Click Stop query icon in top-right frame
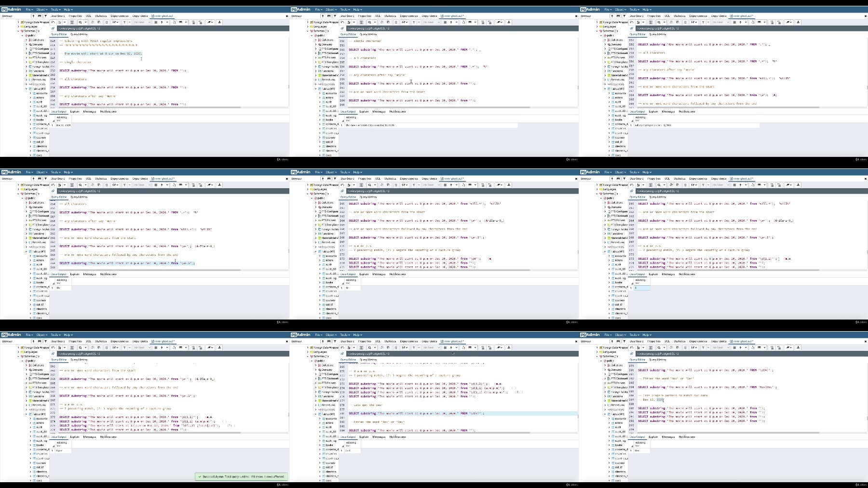 pos(734,22)
